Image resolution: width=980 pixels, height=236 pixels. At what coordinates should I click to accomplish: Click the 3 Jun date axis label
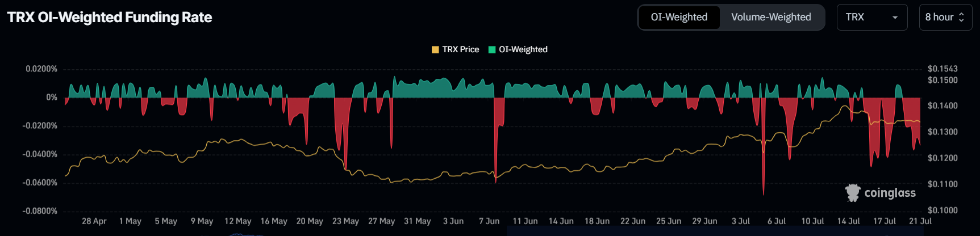[x=453, y=221]
